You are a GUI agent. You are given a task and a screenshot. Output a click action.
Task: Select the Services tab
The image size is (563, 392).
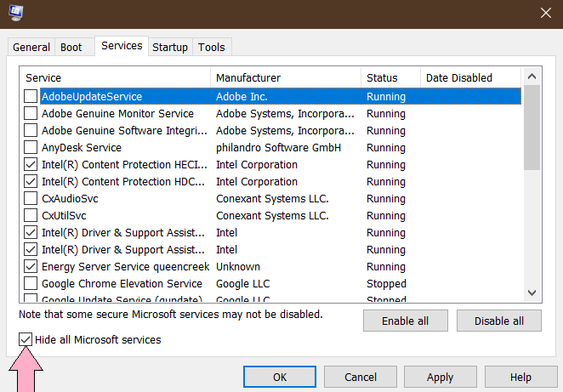(122, 46)
